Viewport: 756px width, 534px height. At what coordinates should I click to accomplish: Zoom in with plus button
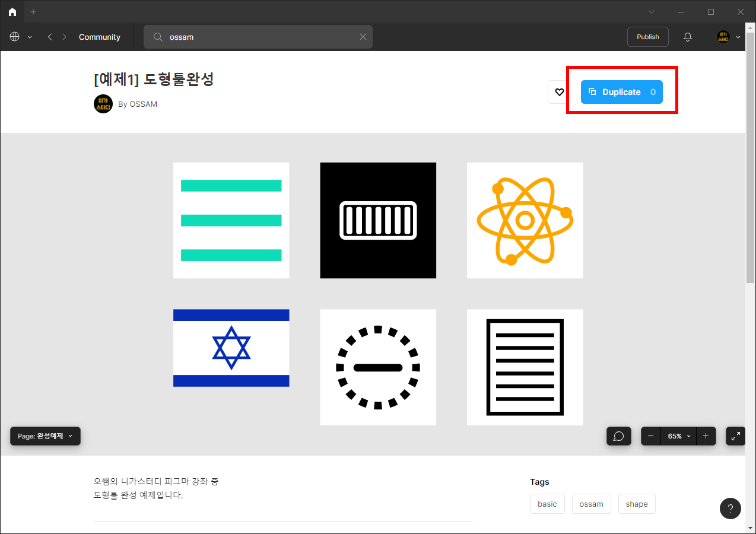click(x=706, y=436)
